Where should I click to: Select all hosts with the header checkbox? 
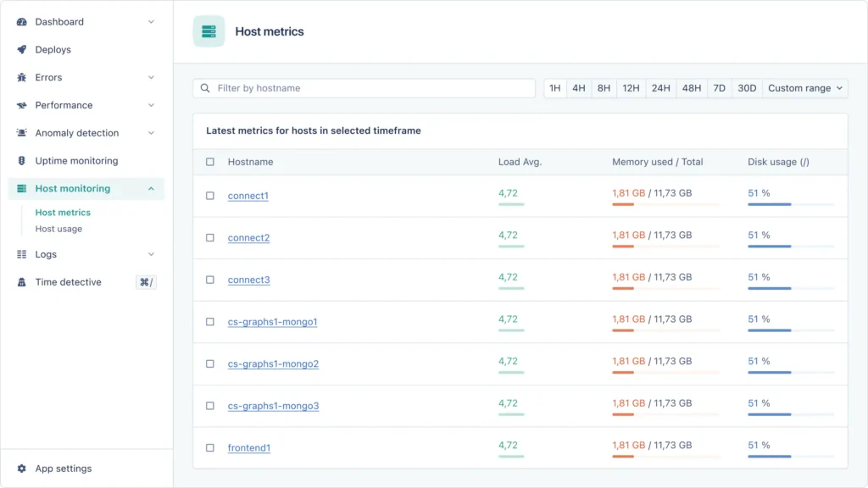coord(209,162)
